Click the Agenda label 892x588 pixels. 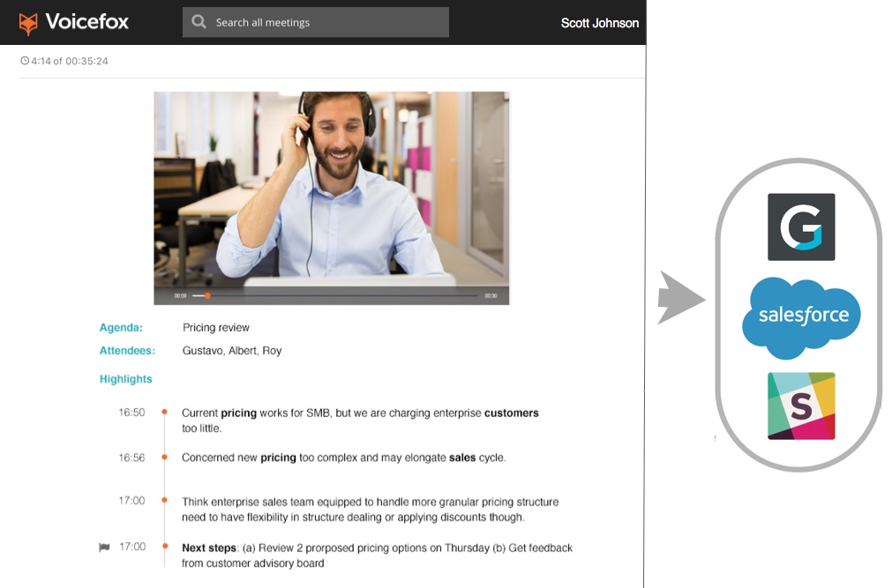click(121, 328)
